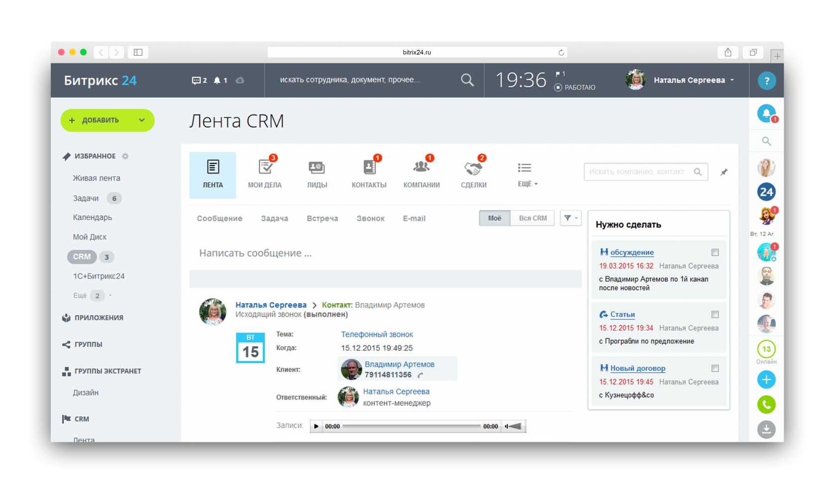
Task: Select the Задача tab
Action: (x=274, y=218)
